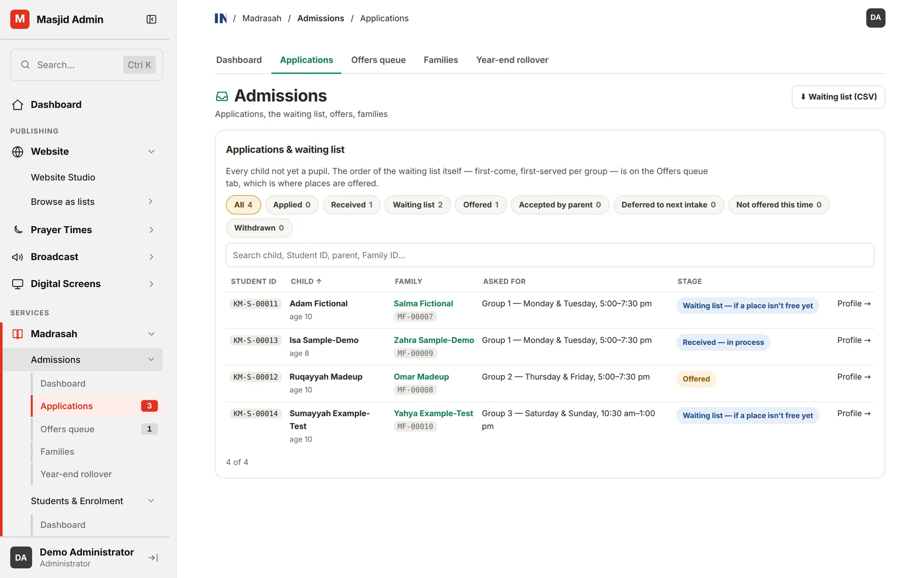Click the blue logo in the breadcrumb
Viewport: 924px width, 578px height.
[x=221, y=18]
